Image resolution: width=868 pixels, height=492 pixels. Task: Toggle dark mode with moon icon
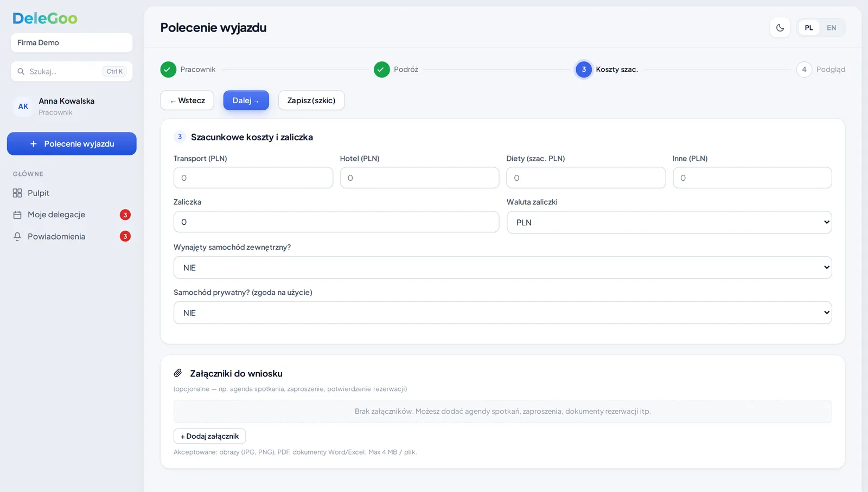pyautogui.click(x=780, y=28)
